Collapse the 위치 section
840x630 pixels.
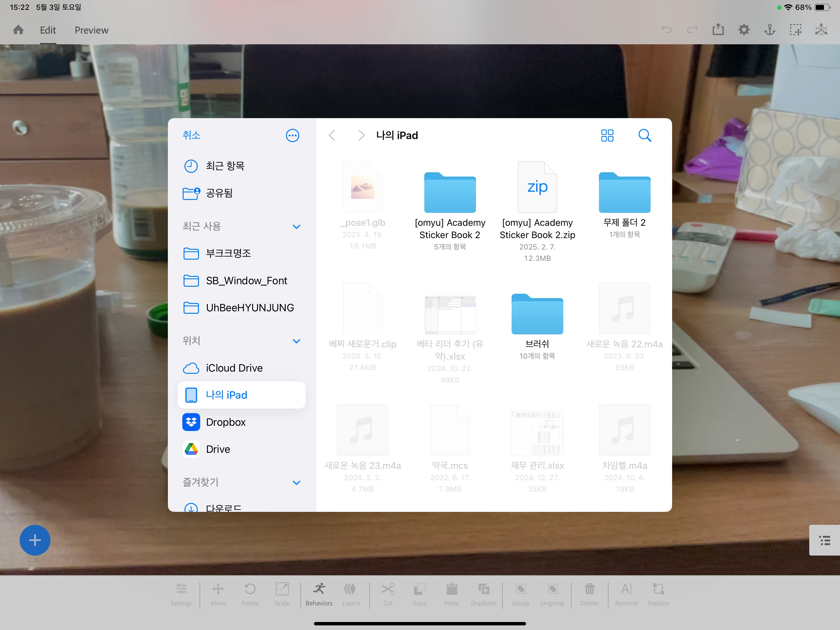coord(296,341)
